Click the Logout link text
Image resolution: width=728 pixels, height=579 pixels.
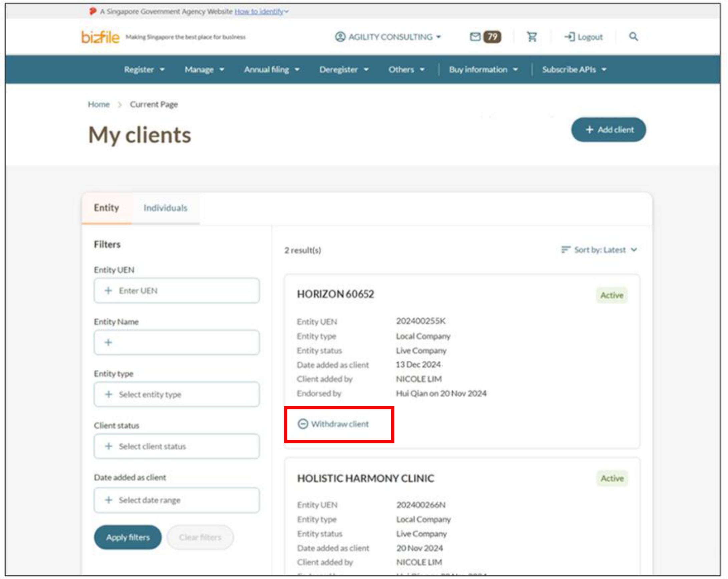click(590, 36)
